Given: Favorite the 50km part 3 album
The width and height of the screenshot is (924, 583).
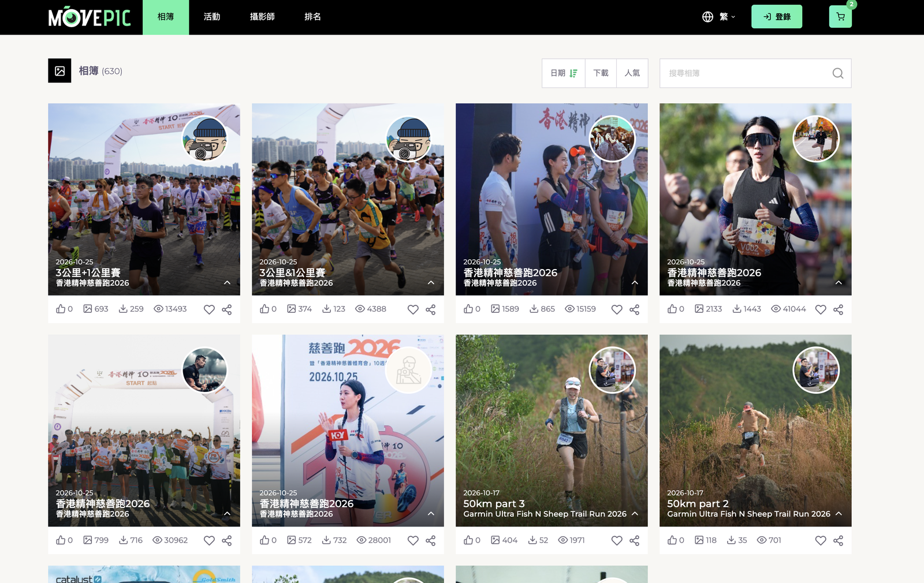Looking at the screenshot, I should tap(617, 540).
